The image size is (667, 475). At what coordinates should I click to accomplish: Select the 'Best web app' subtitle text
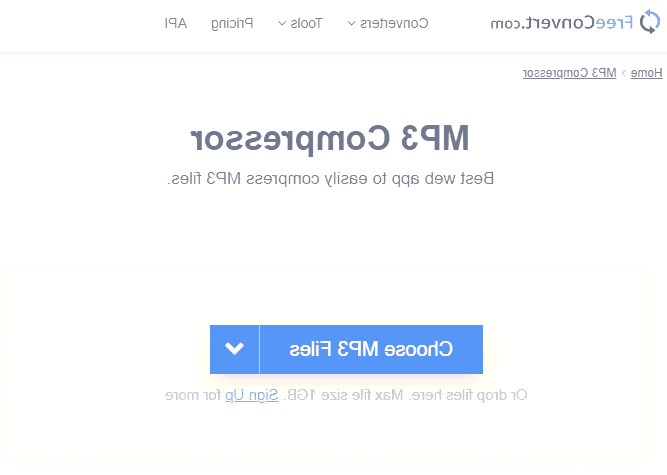[331, 179]
